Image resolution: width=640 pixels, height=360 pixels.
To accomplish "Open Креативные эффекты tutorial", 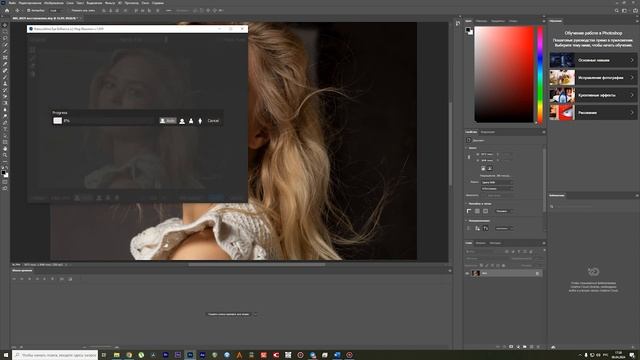I will [x=593, y=95].
